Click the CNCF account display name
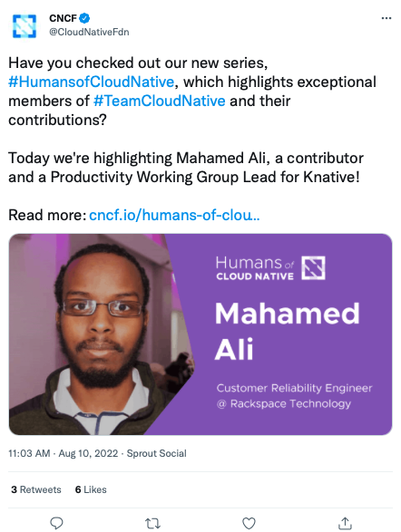401x532 pixels. coord(63,18)
